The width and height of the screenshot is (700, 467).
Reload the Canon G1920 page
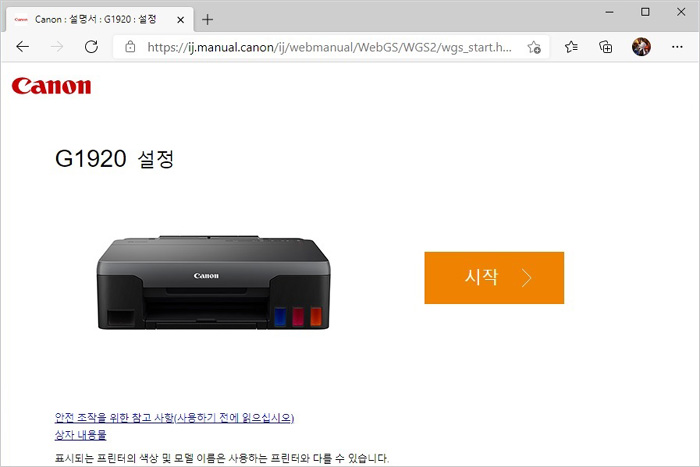pos(92,46)
